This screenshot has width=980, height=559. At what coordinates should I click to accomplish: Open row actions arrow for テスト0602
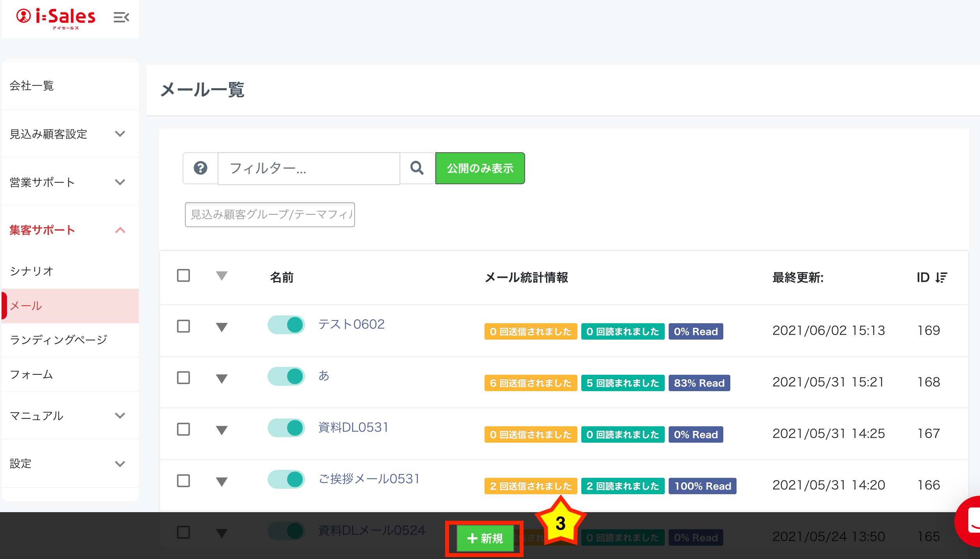point(222,327)
